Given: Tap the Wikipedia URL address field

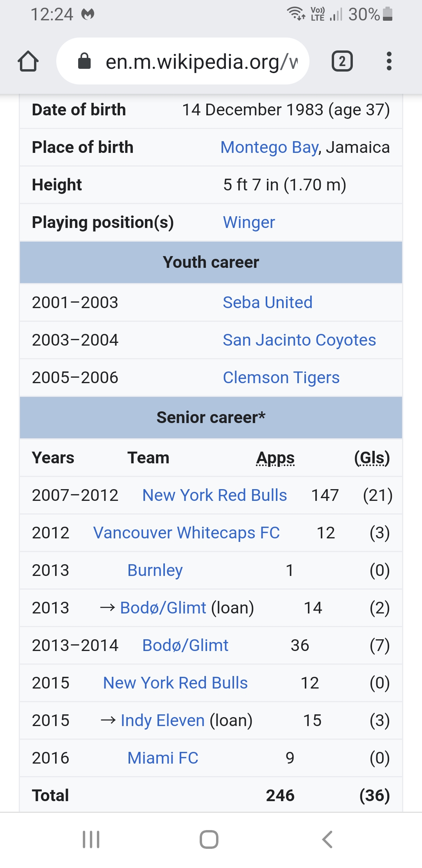Looking at the screenshot, I should (x=201, y=61).
